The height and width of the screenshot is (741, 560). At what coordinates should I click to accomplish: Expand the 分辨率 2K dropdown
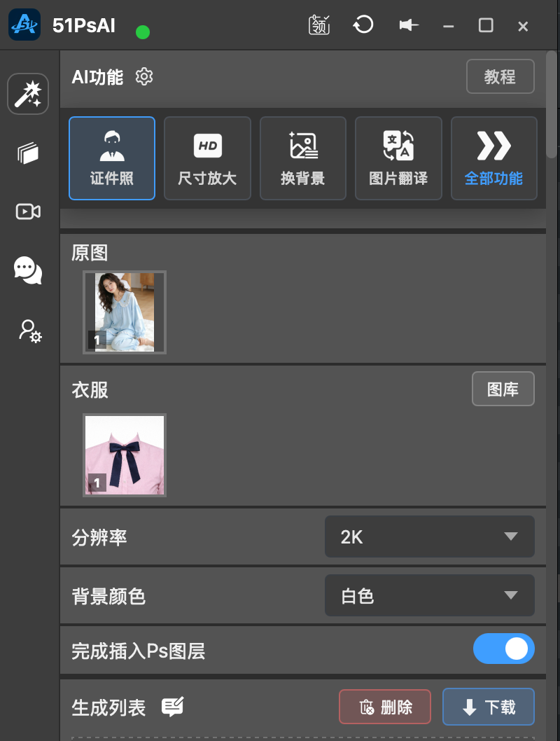point(430,537)
